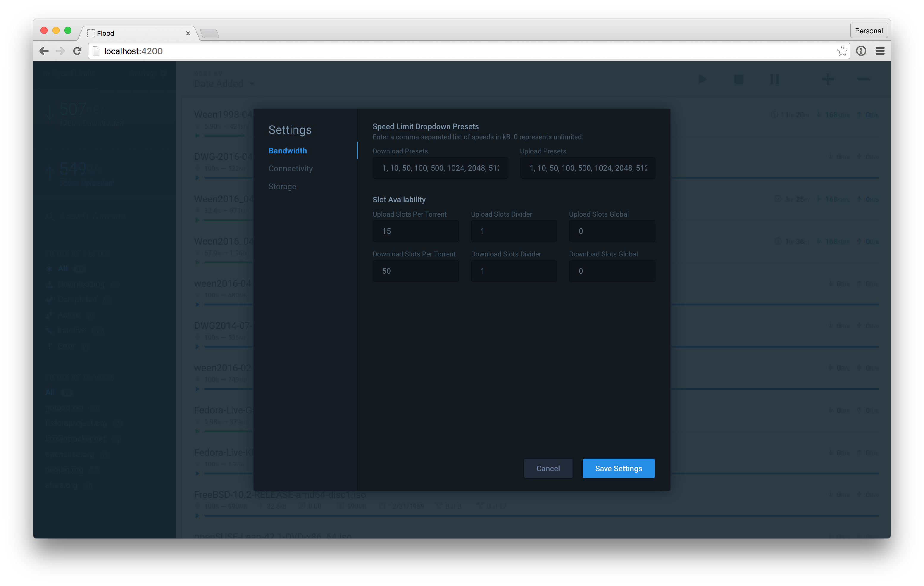This screenshot has height=586, width=924.
Task: Switch to the Storage settings tab
Action: click(x=282, y=187)
